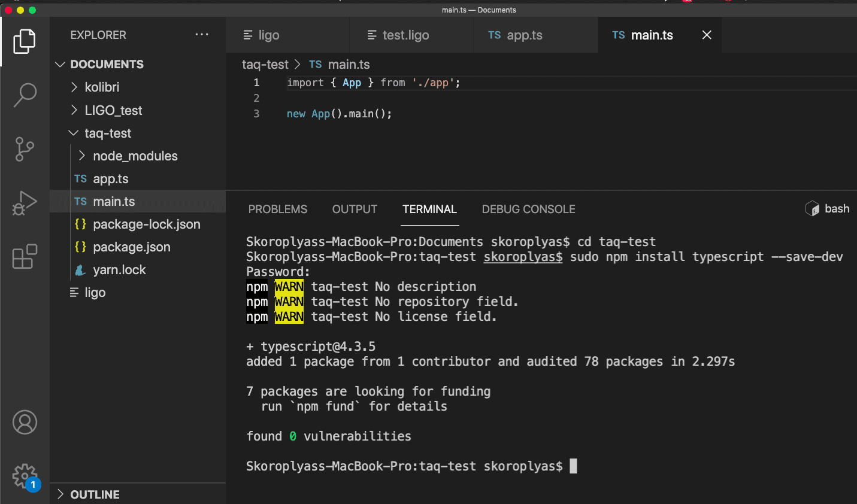Viewport: 857px width, 504px height.
Task: Click the Accounts icon
Action: [x=25, y=423]
